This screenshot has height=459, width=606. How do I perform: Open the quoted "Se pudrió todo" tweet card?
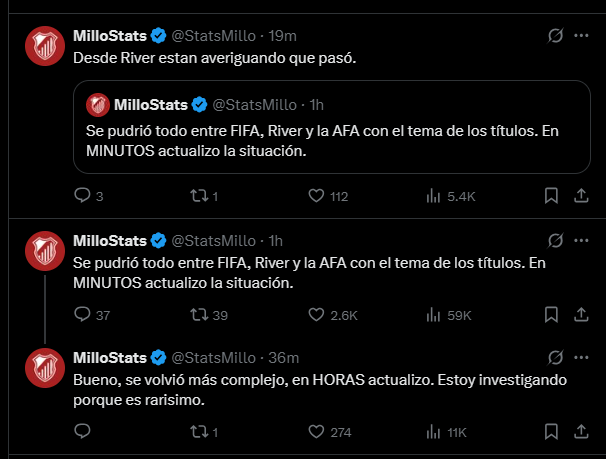(332, 127)
